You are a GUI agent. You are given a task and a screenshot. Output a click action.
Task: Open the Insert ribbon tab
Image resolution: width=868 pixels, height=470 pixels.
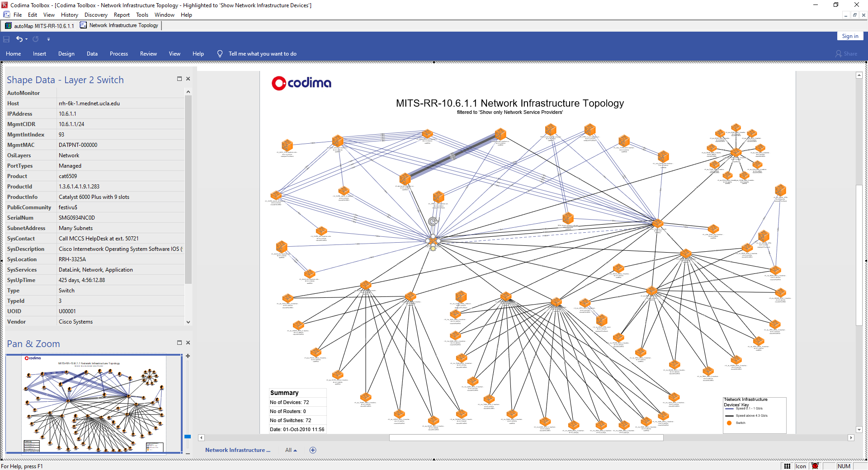(39, 54)
